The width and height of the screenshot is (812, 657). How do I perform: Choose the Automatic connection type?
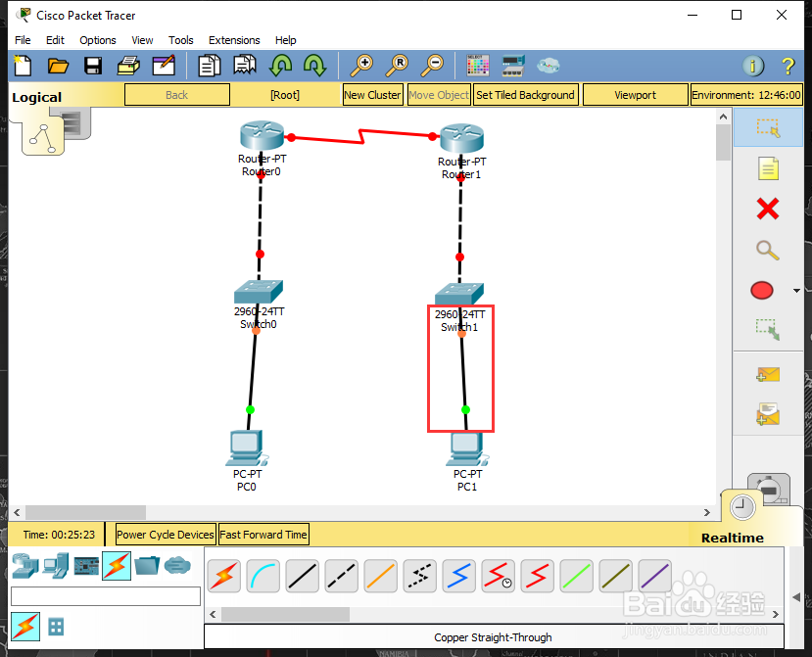(223, 576)
